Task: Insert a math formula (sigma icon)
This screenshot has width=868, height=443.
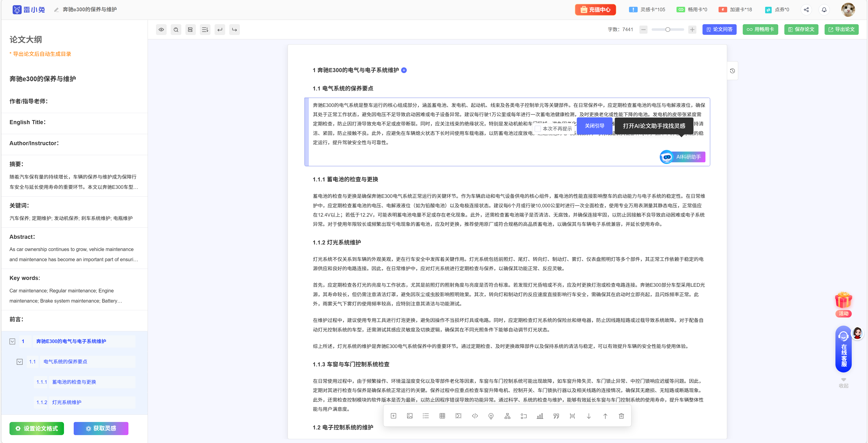Action: point(458,416)
